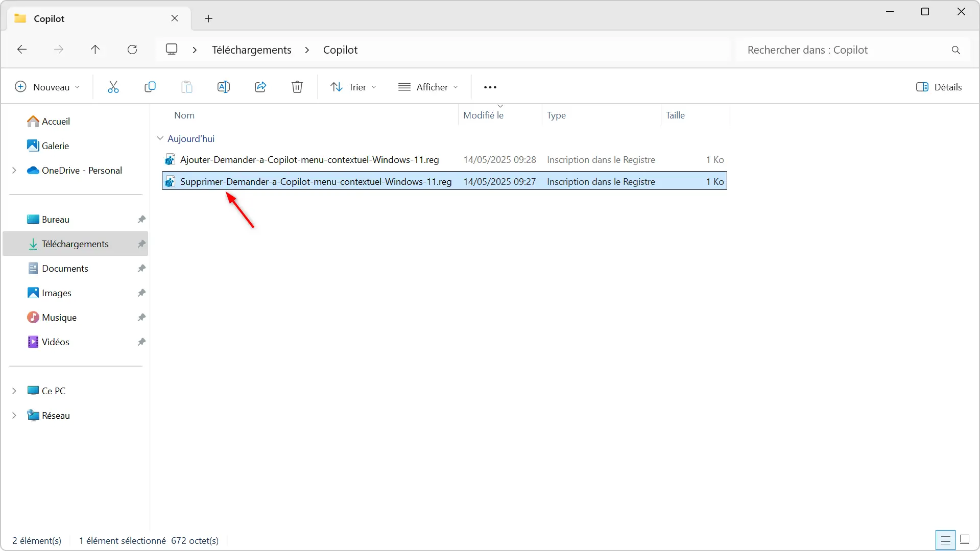The image size is (980, 551).
Task: Click Téléchargements breadcrumb in address bar
Action: (252, 50)
